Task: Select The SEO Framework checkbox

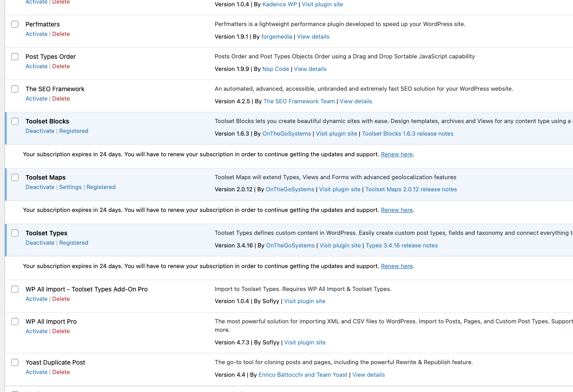Action: tap(15, 89)
